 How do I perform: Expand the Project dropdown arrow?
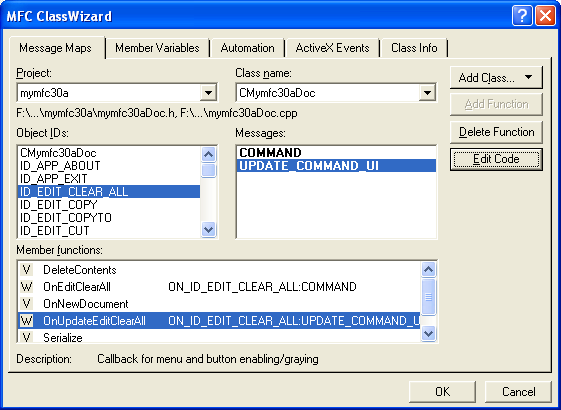pos(208,93)
